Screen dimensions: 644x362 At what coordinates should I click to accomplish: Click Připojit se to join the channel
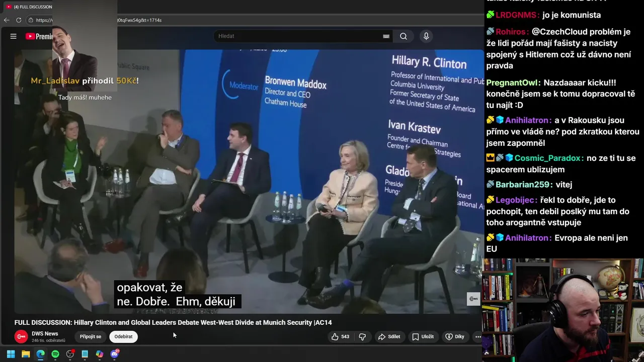91,337
